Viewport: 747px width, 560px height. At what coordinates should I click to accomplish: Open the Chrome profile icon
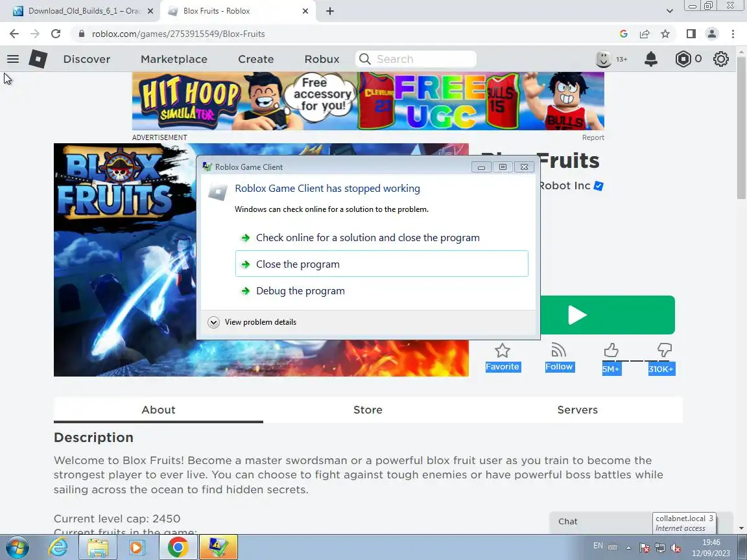point(712,34)
